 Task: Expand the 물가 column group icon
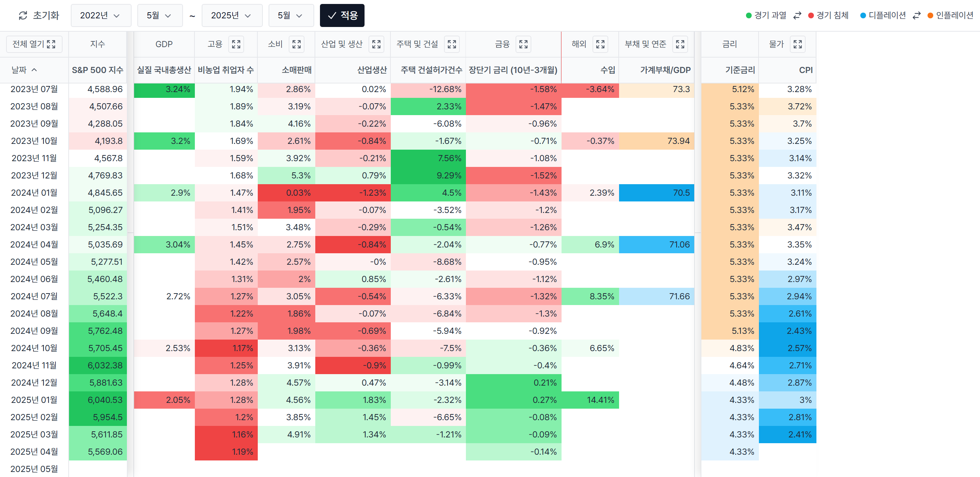(x=797, y=44)
